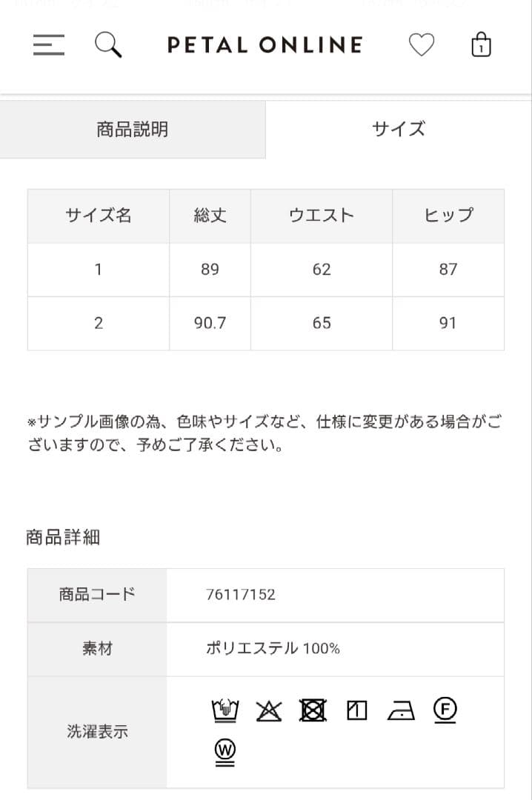Click the item count badge on the bag
The width and height of the screenshot is (532, 800).
[482, 48]
